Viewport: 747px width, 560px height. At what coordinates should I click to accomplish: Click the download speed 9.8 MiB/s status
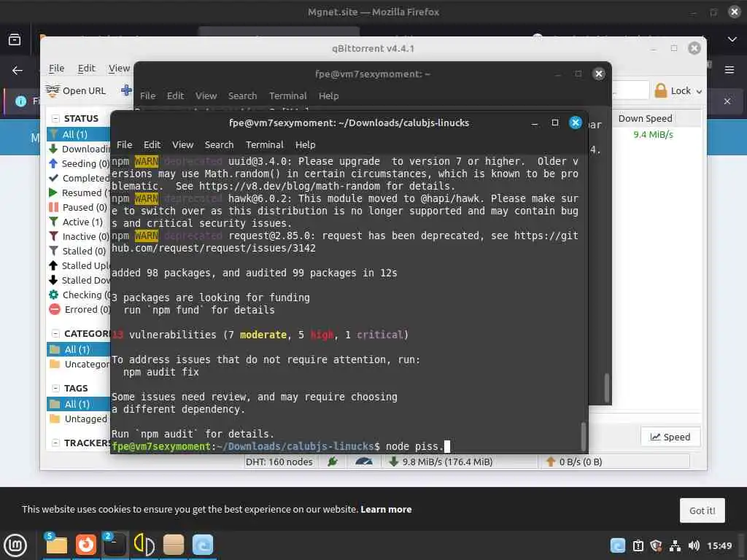pos(441,462)
